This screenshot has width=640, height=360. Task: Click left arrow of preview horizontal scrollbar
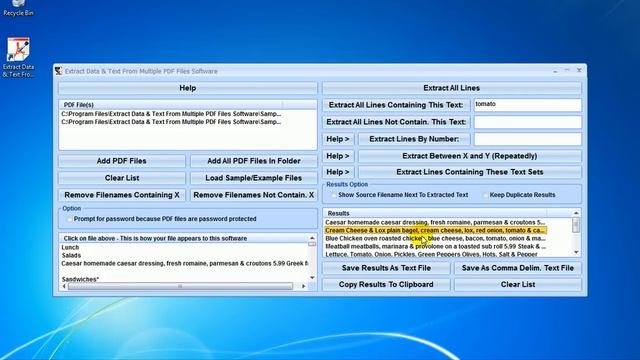tap(64, 287)
